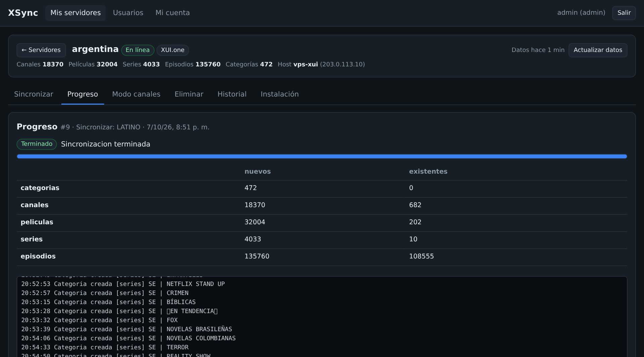Click Actualizar datos button

pyautogui.click(x=598, y=50)
